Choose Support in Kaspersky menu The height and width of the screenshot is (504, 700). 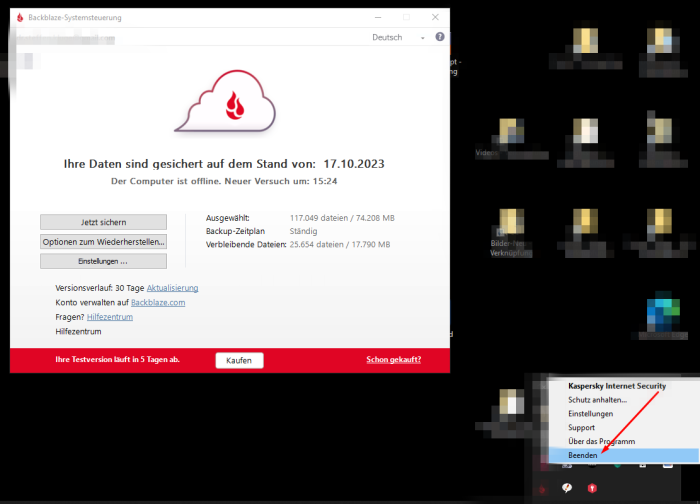(x=581, y=428)
